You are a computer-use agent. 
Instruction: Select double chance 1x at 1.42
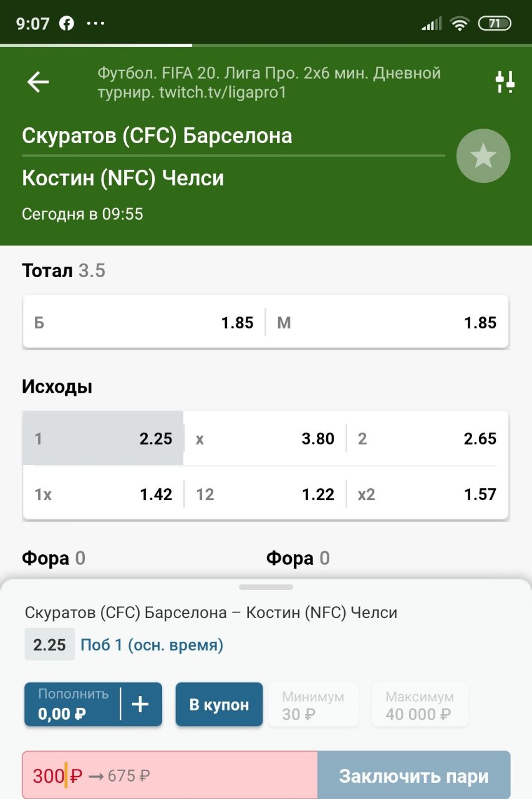point(103,494)
